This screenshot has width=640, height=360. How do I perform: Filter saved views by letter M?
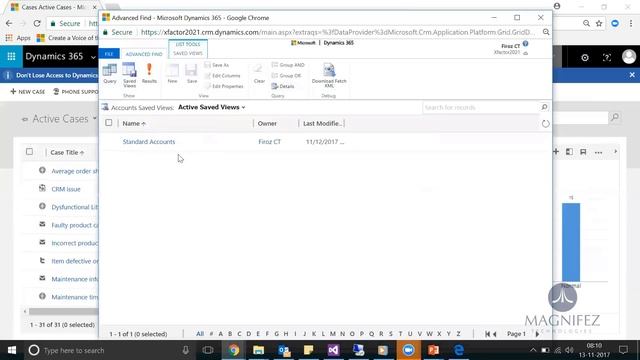click(x=333, y=334)
